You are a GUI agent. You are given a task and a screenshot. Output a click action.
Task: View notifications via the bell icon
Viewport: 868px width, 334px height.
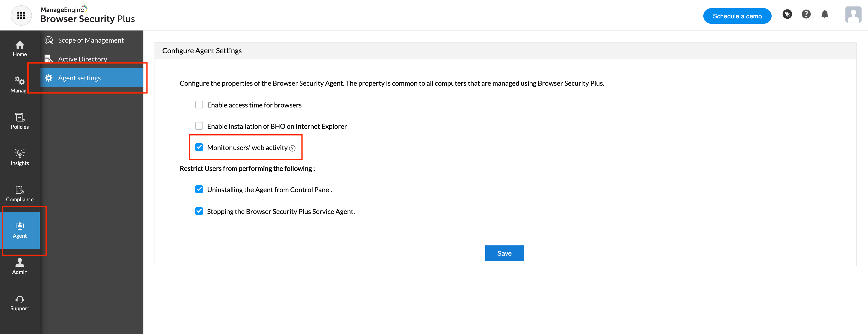point(825,14)
